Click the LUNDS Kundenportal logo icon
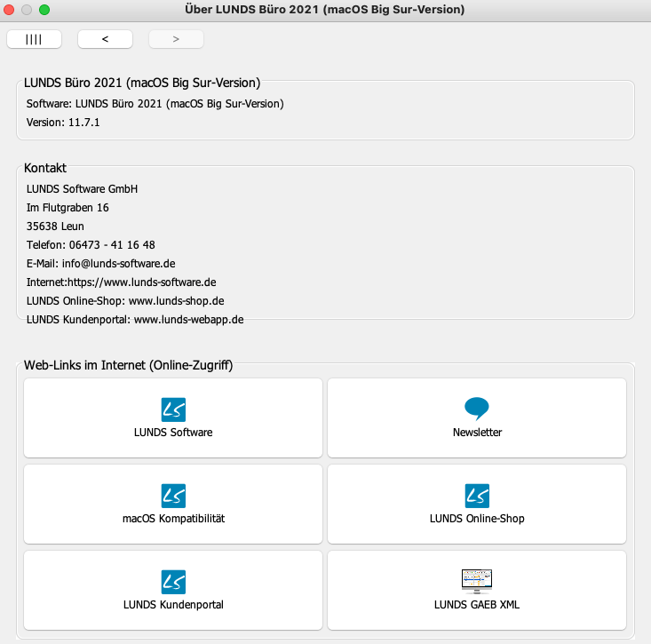 point(173,582)
